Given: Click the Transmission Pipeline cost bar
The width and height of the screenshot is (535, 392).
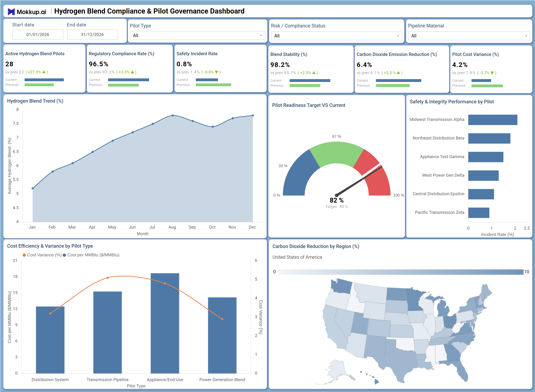Looking at the screenshot, I should (107, 332).
